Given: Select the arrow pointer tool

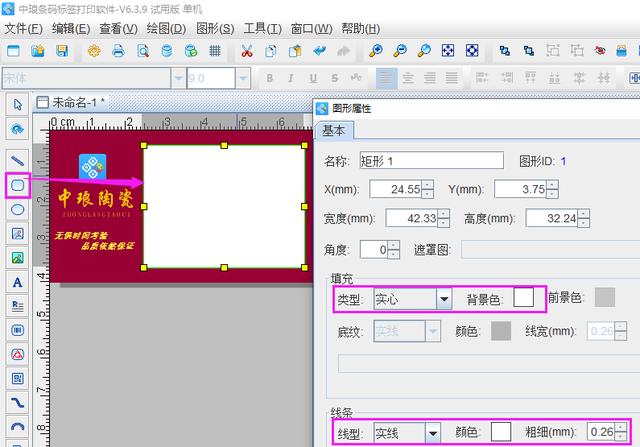Looking at the screenshot, I should point(18,105).
